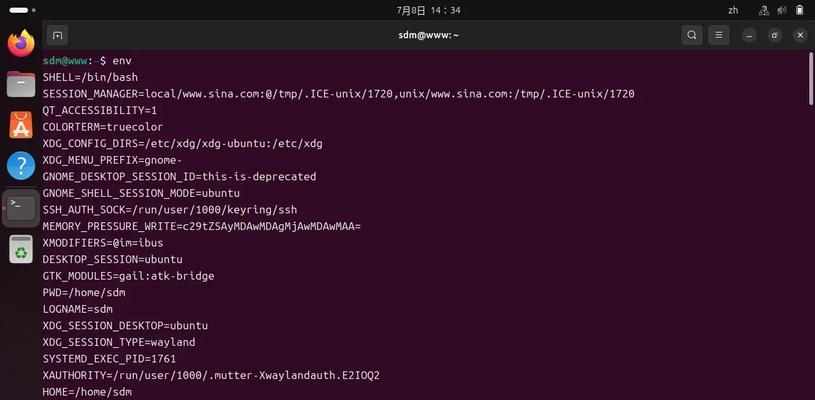Launch Firefox from the dock

point(21,43)
